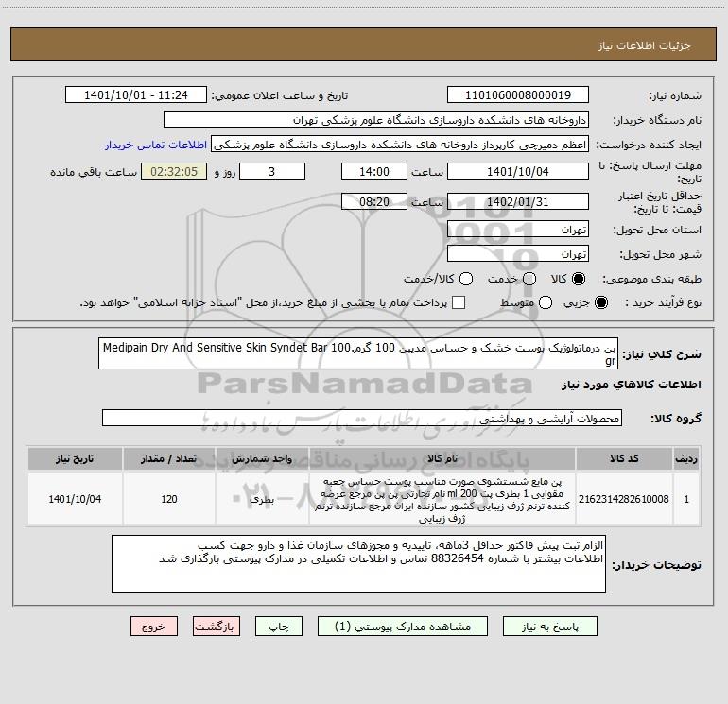Click the row number 1 cell
The width and height of the screenshot is (728, 704).
(x=686, y=499)
